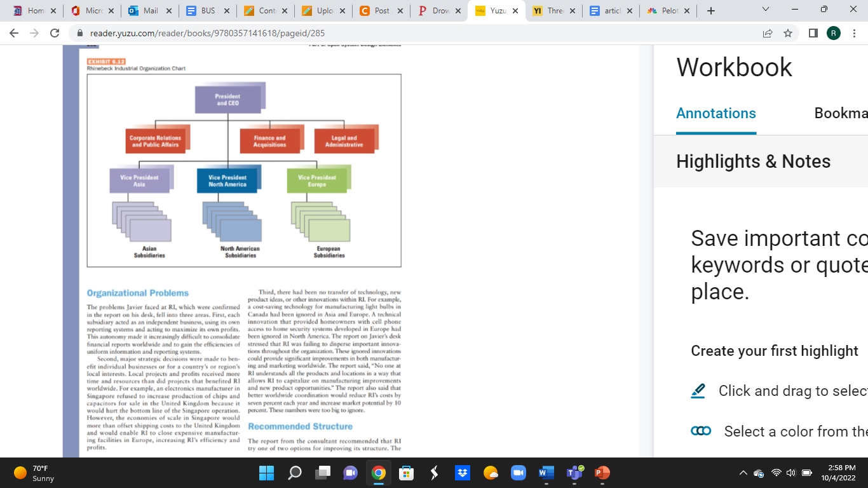This screenshot has width=868, height=488.
Task: Open the clock showing 2:58 PM
Action: [x=837, y=473]
